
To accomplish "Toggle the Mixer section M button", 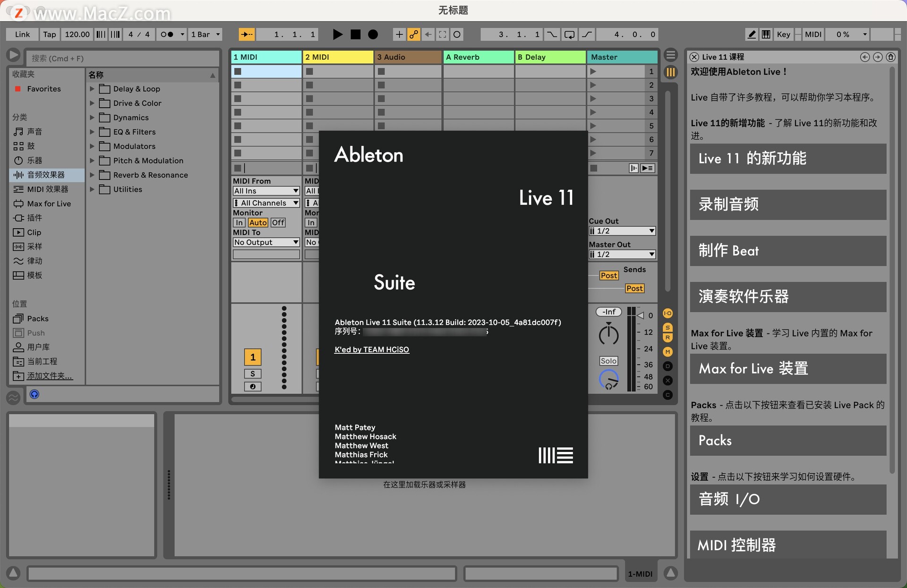I will click(667, 352).
